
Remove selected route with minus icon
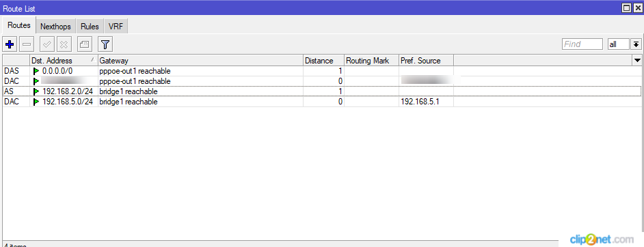click(27, 44)
